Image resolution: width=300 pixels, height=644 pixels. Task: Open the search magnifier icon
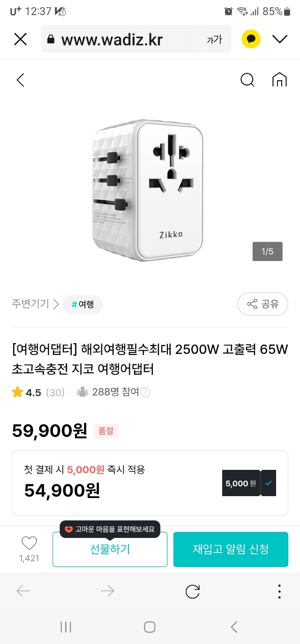click(247, 80)
